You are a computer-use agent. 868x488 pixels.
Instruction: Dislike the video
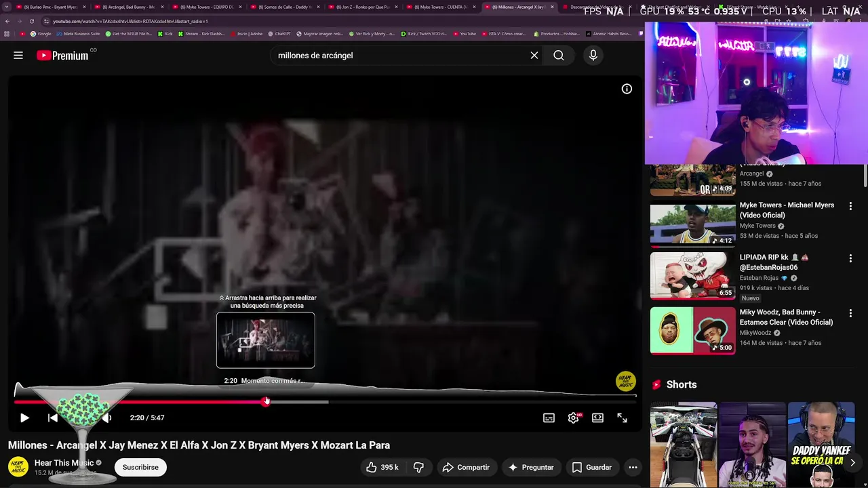tap(418, 467)
